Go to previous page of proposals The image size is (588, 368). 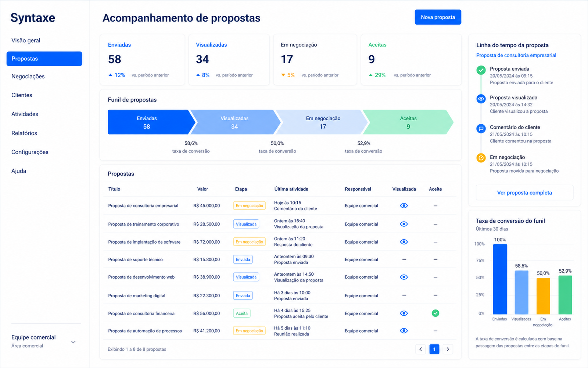[421, 349]
